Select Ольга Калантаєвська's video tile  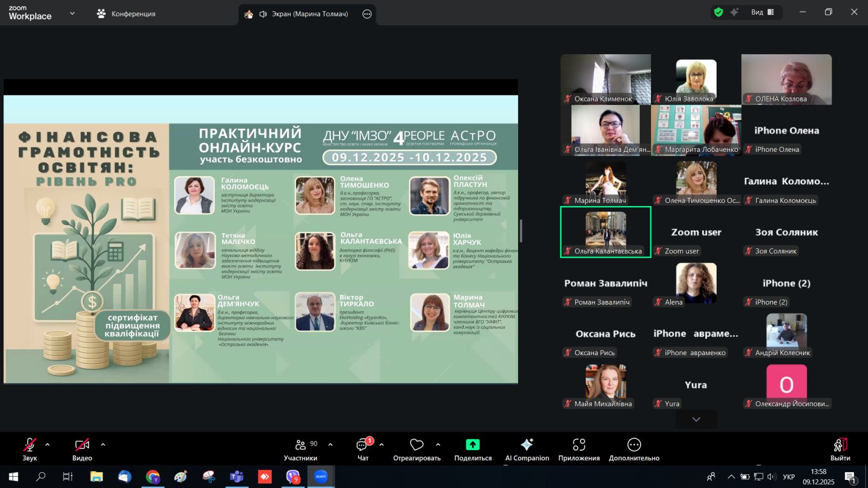(x=605, y=232)
